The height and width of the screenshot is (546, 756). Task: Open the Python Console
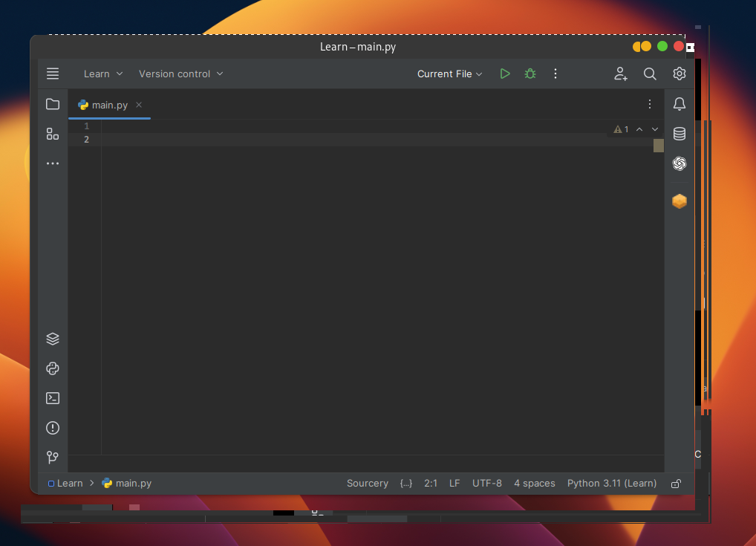[x=53, y=368]
